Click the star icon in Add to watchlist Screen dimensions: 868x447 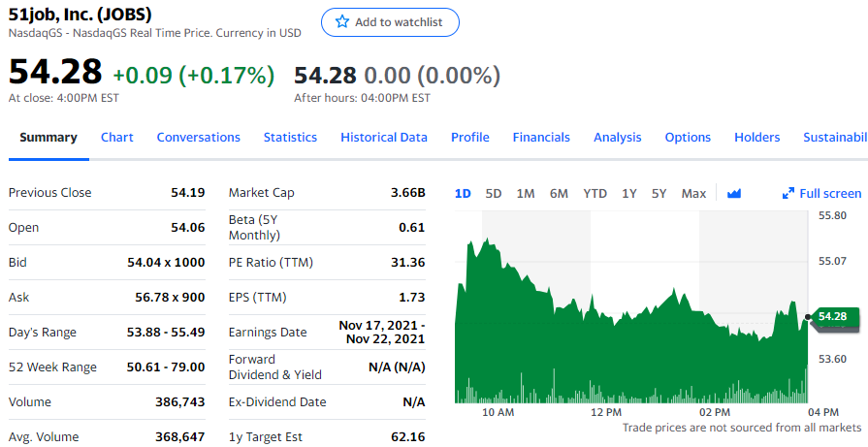[342, 21]
